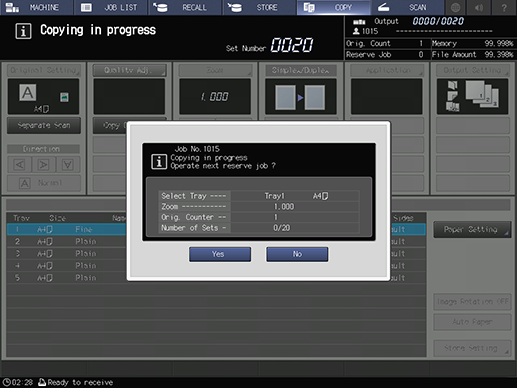
Task: Open the Original Setting panel
Action: pyautogui.click(x=43, y=70)
